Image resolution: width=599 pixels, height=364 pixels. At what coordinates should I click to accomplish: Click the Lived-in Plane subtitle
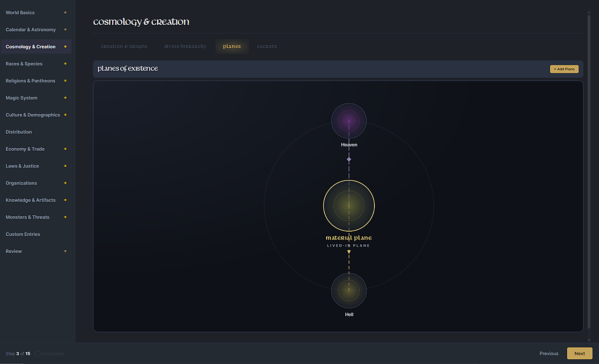(x=349, y=246)
